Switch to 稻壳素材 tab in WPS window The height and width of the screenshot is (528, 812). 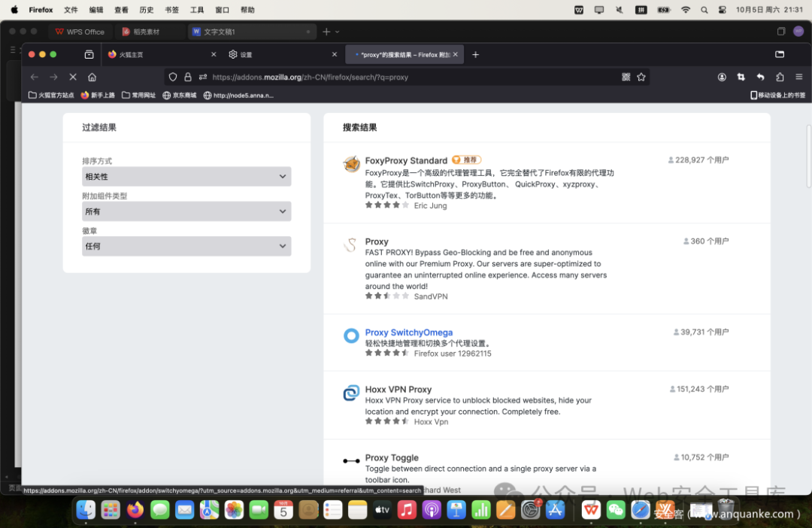(150, 32)
